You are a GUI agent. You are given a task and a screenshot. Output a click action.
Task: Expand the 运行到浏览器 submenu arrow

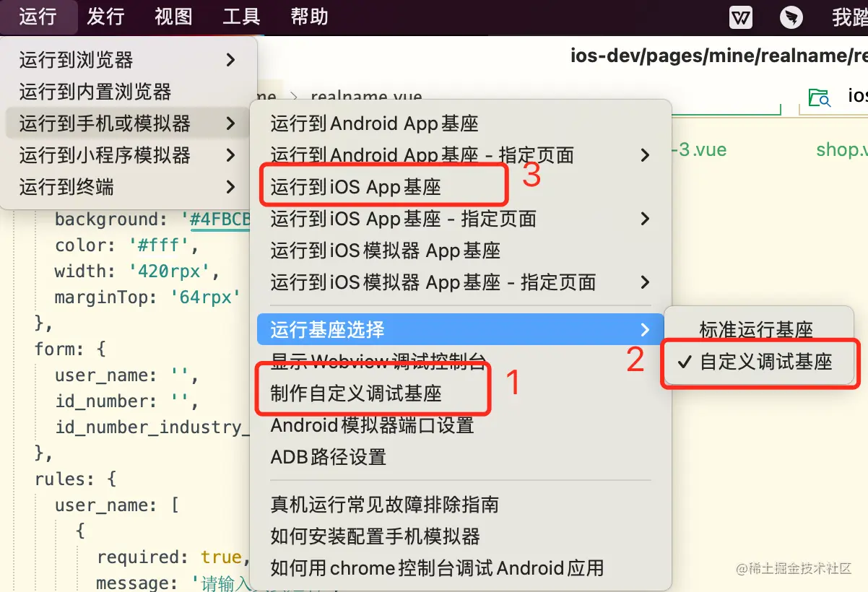[230, 60]
